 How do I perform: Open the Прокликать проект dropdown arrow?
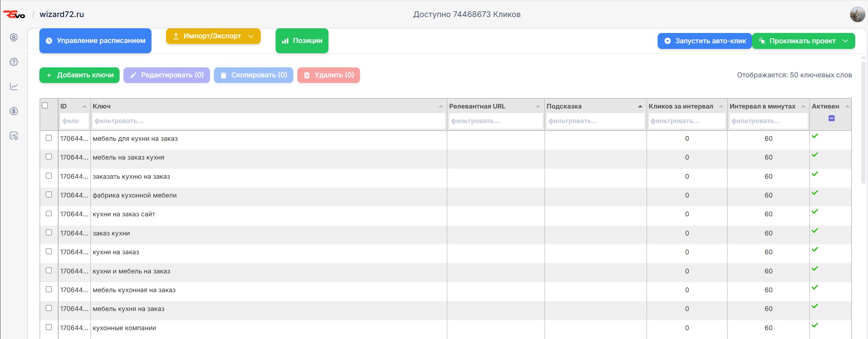[x=845, y=40]
